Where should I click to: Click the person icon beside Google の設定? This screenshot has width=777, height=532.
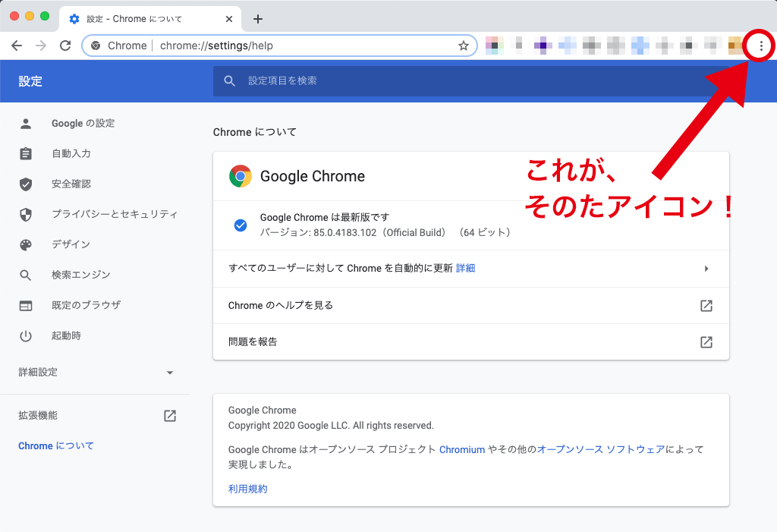[x=26, y=124]
